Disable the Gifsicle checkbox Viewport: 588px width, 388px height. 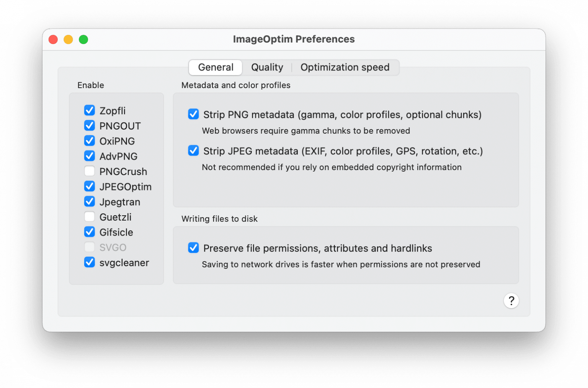tap(90, 232)
